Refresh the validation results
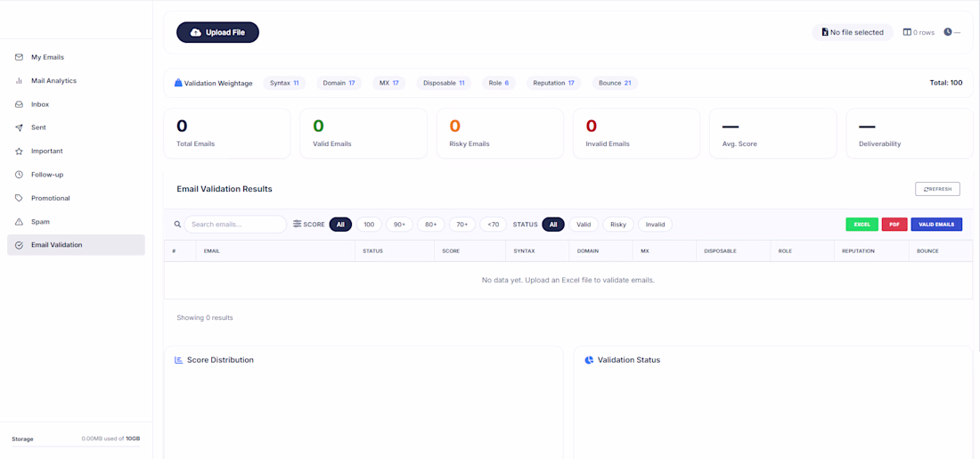The width and height of the screenshot is (980, 459). pyautogui.click(x=937, y=189)
